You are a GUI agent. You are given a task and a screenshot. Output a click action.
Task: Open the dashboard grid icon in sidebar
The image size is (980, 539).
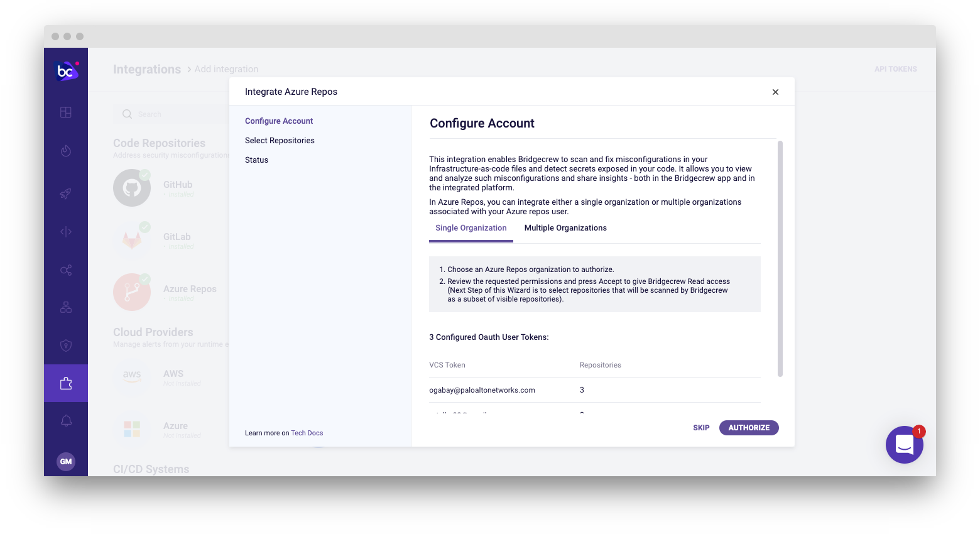pyautogui.click(x=66, y=112)
